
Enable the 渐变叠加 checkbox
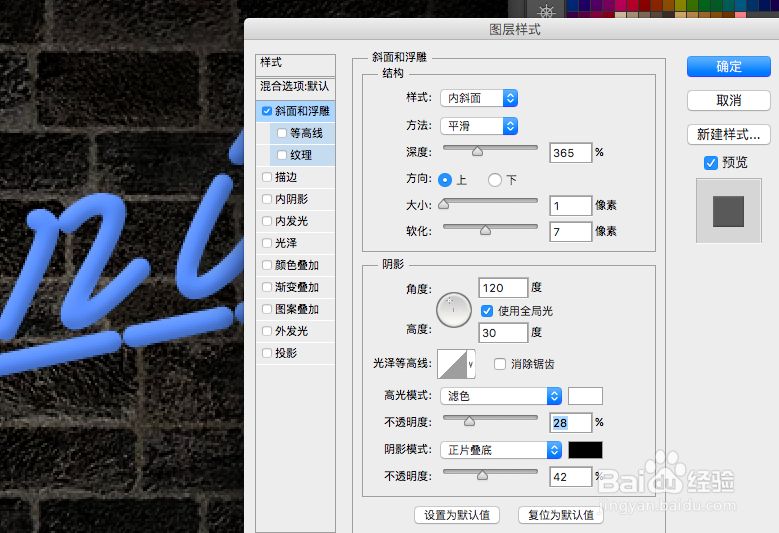(267, 287)
